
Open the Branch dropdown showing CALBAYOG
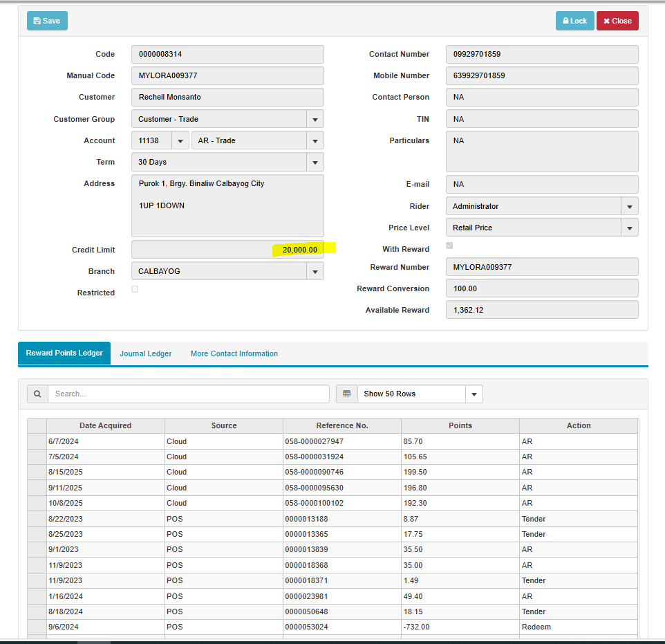coord(315,271)
